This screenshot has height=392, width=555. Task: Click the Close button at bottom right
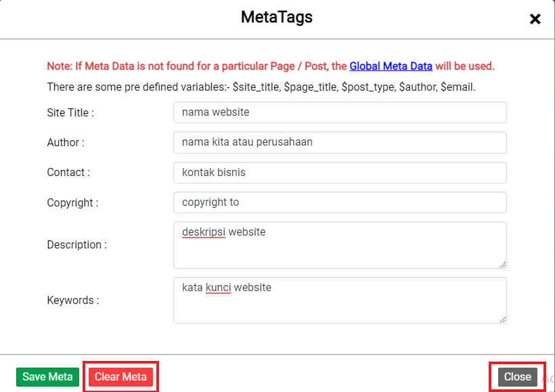517,376
